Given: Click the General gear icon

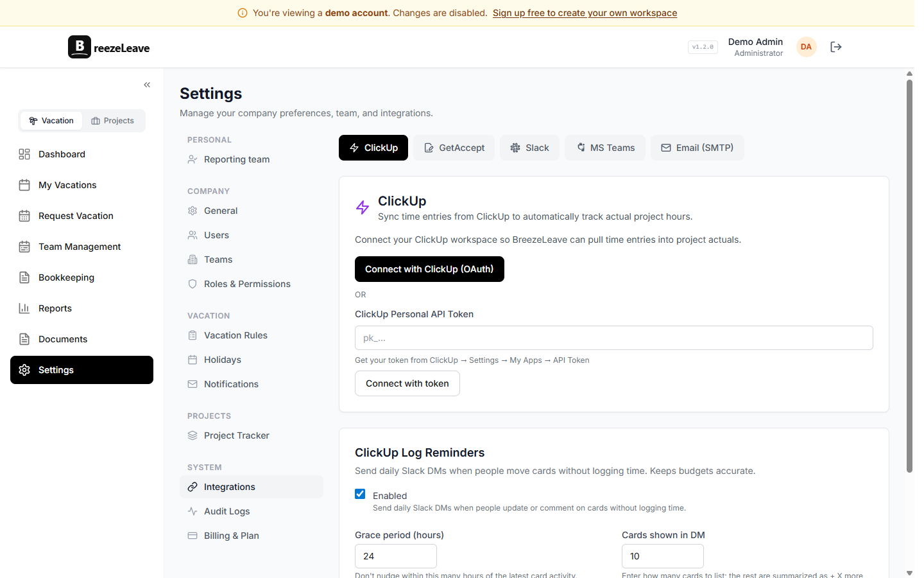Looking at the screenshot, I should (x=193, y=211).
